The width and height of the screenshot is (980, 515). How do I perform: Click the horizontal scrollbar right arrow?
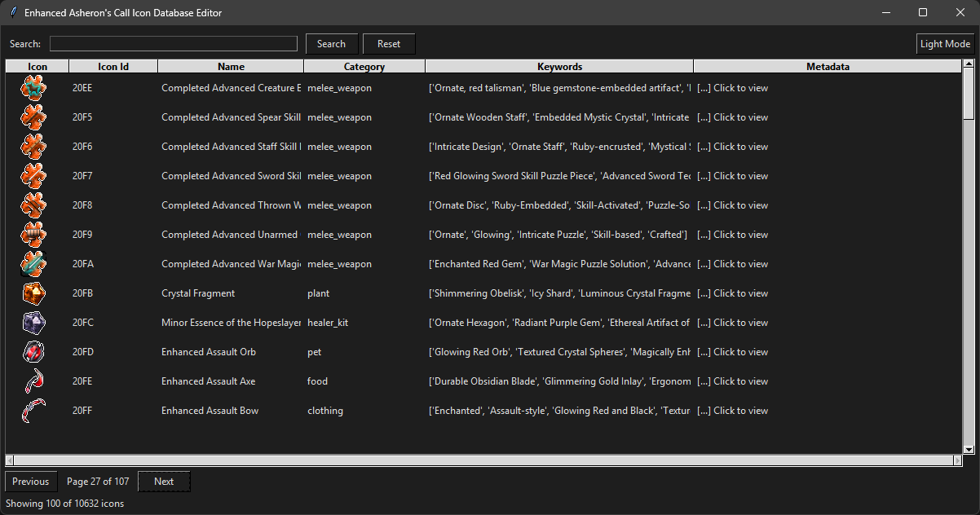tap(956, 460)
